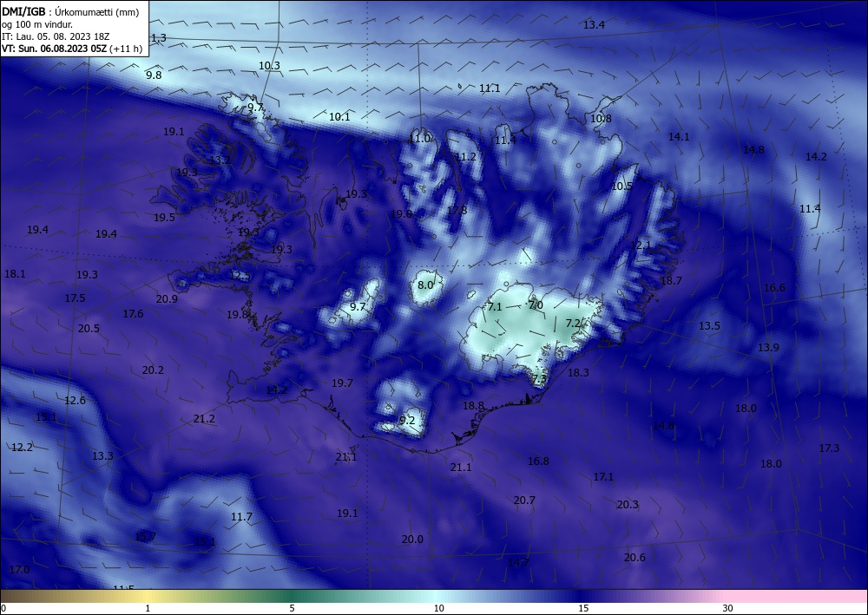Select the '19.8' value label
The height and width of the screenshot is (615, 868).
click(x=237, y=315)
